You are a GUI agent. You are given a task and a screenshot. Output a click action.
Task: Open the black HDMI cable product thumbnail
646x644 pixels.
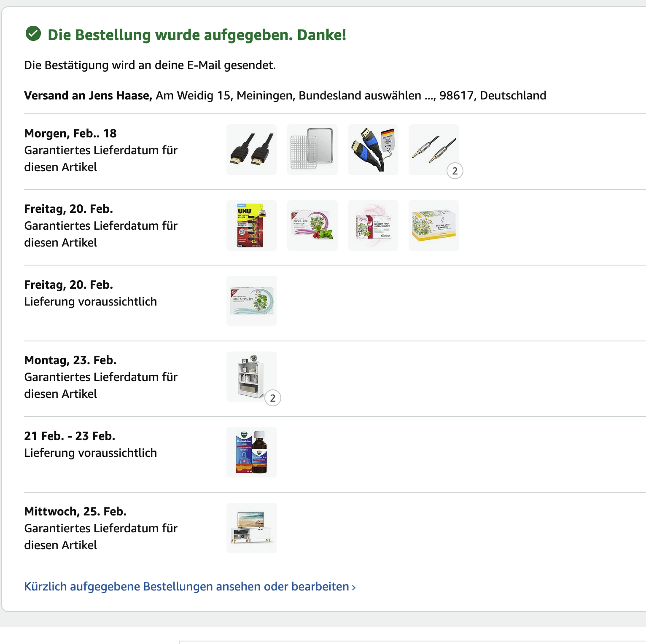[252, 150]
